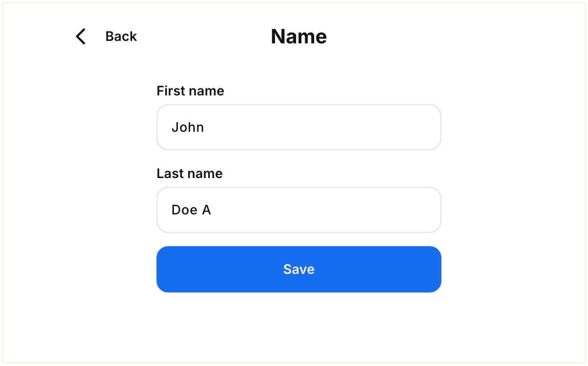
Task: Tap the label above the Doe A field
Action: (x=190, y=173)
